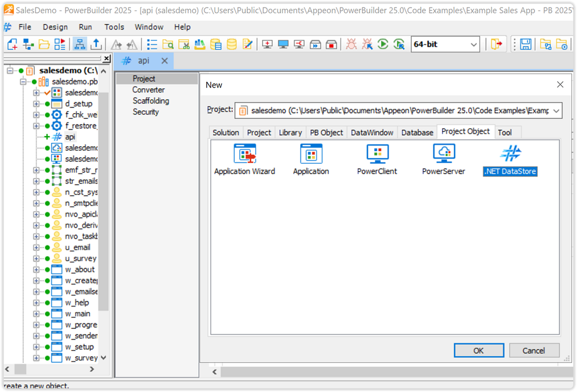
Task: Close the api editor tab
Action: (165, 61)
